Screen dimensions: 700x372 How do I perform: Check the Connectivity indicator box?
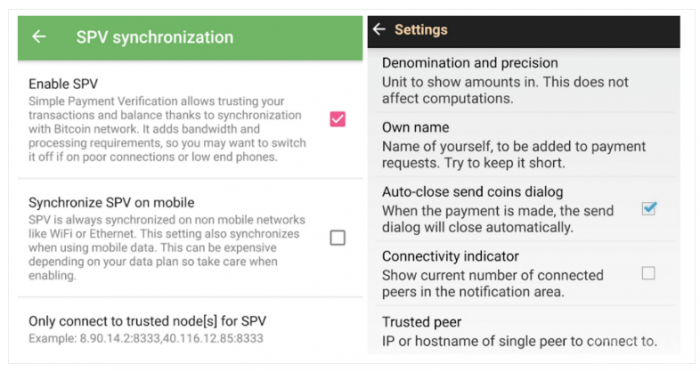point(648,273)
